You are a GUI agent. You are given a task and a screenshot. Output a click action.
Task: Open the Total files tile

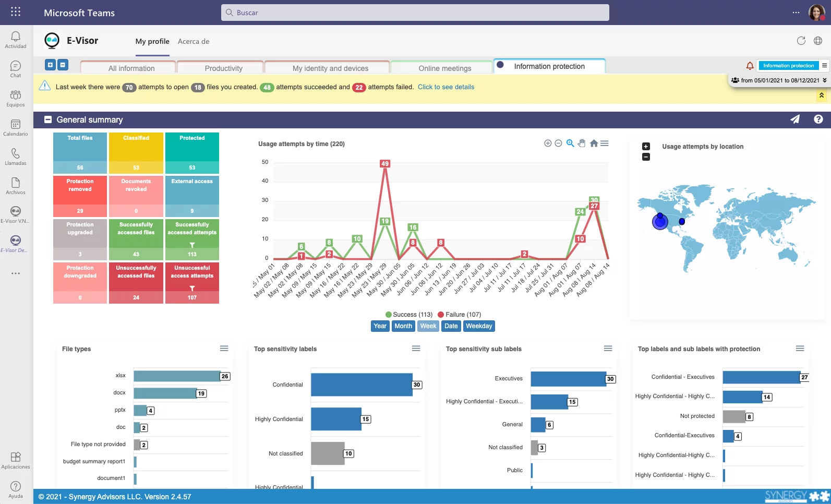80,153
